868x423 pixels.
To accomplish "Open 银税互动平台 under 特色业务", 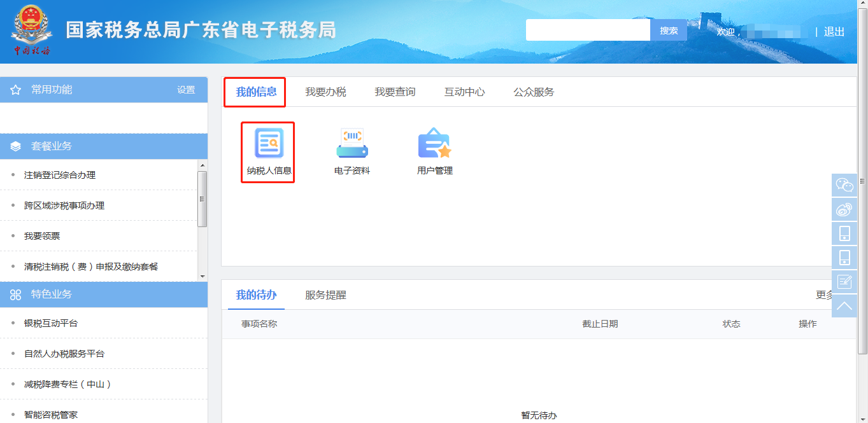I will (x=51, y=323).
